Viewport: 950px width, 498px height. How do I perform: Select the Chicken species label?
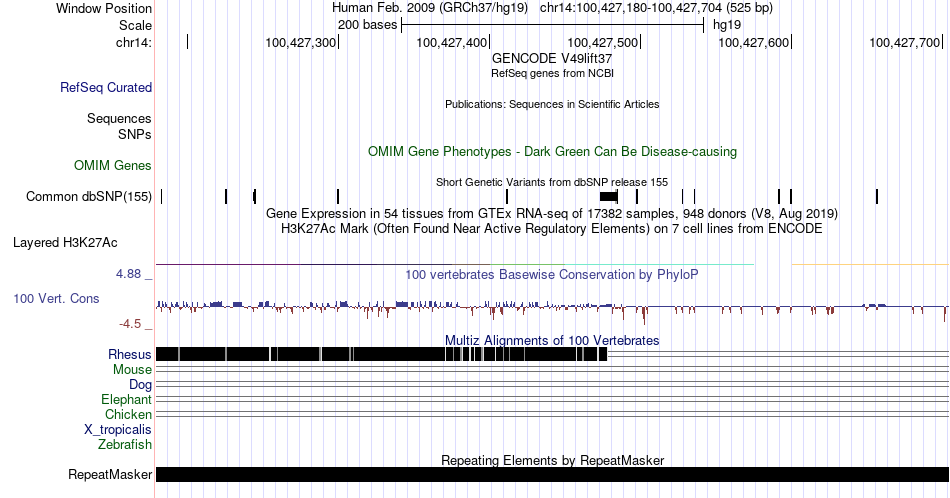tap(128, 414)
